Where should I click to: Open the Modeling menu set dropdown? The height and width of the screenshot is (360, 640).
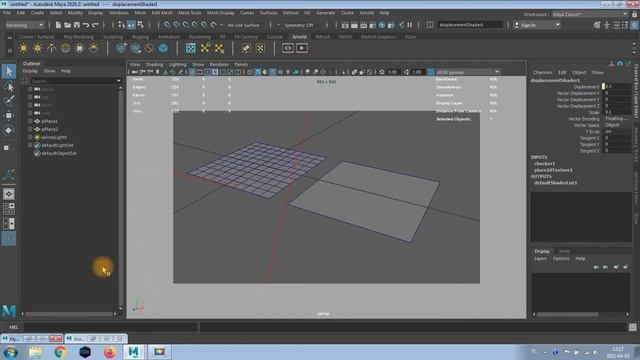click(x=24, y=25)
